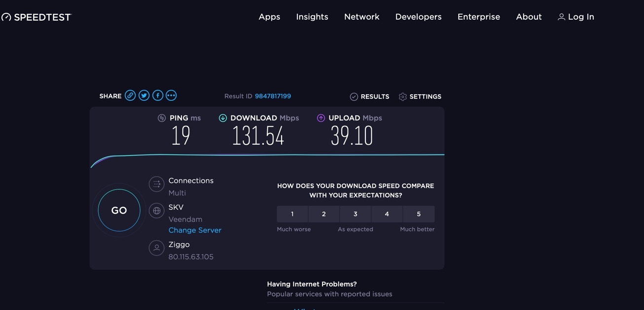644x310 pixels.
Task: Click the ping value 19
Action: point(181,136)
